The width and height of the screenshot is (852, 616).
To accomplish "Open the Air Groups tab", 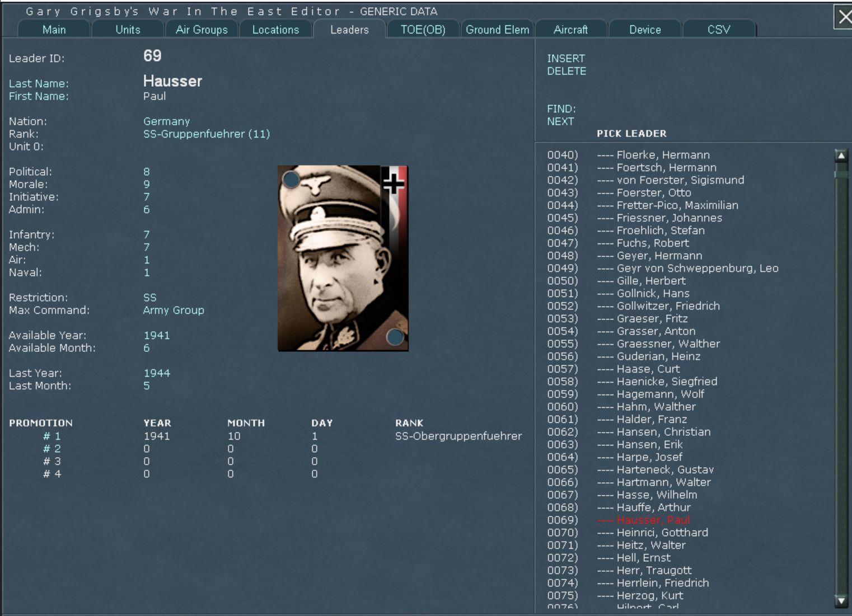I will pyautogui.click(x=202, y=30).
